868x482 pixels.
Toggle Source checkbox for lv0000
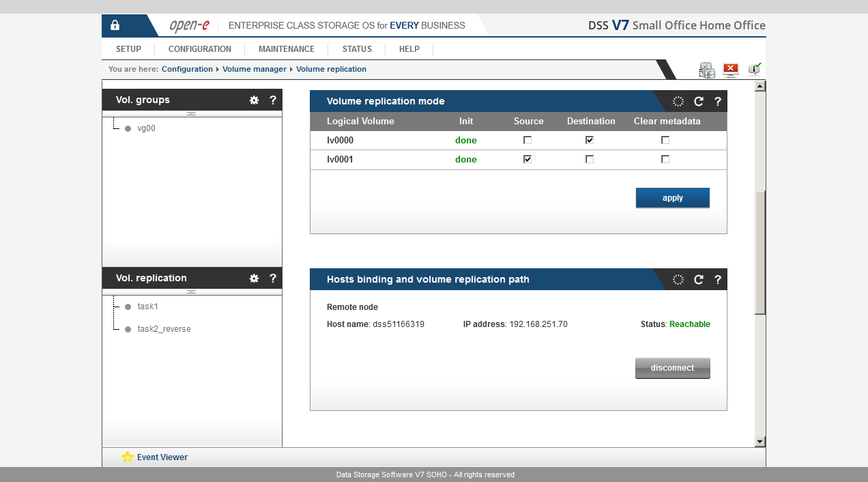[x=527, y=140]
